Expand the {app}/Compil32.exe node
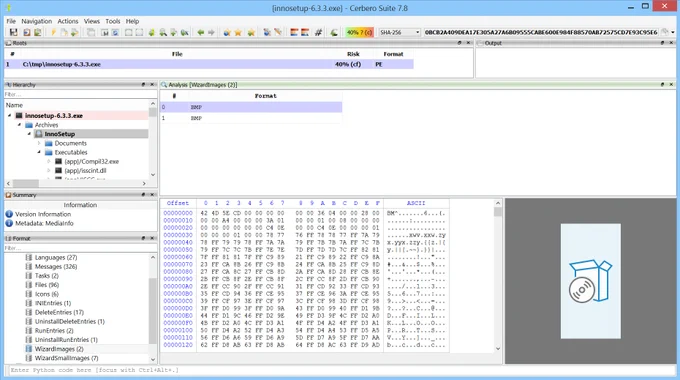 [x=49, y=161]
